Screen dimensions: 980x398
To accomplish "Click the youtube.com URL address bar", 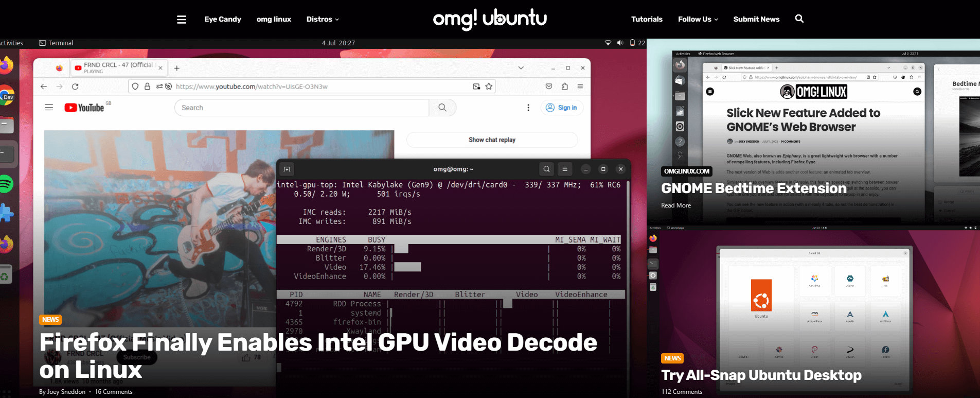I will click(311, 86).
